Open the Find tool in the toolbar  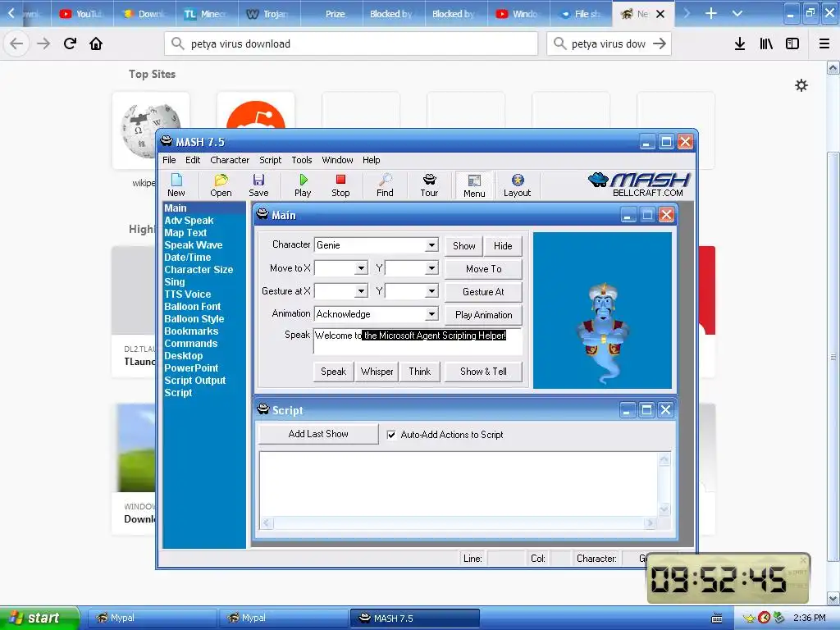coord(385,185)
